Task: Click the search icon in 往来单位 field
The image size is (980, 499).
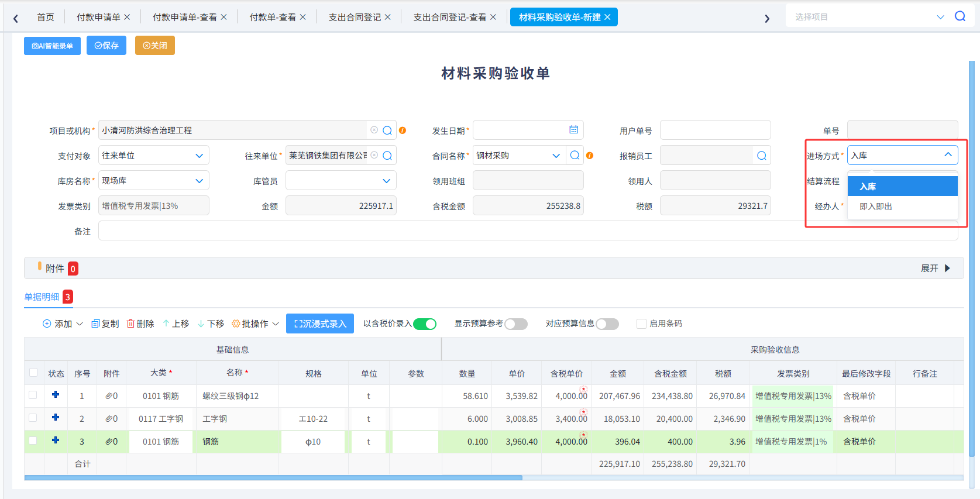Action: click(387, 156)
